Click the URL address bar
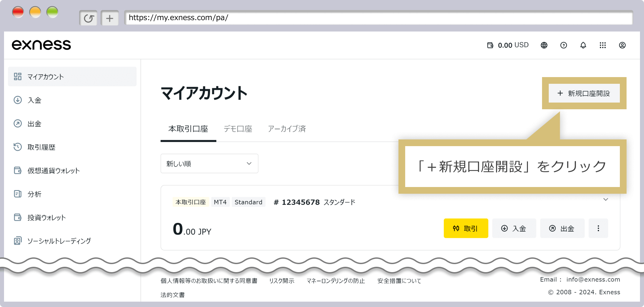Image resolution: width=644 pixels, height=307 pixels. pos(378,18)
